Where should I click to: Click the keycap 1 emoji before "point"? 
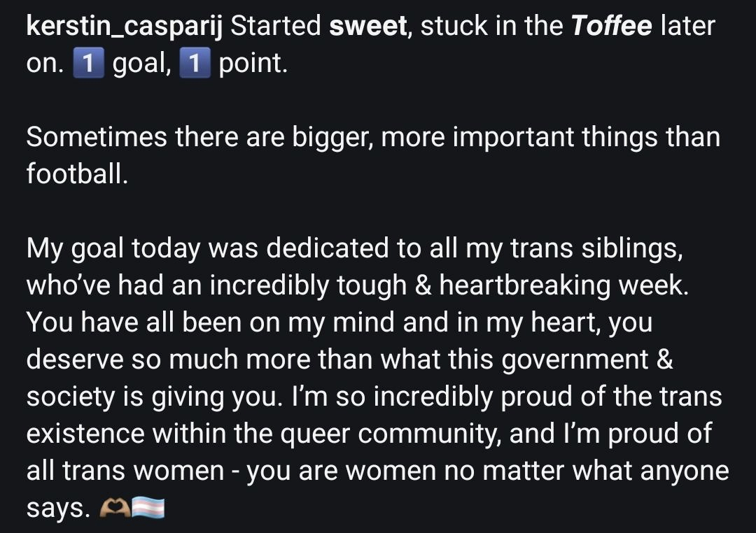click(195, 64)
